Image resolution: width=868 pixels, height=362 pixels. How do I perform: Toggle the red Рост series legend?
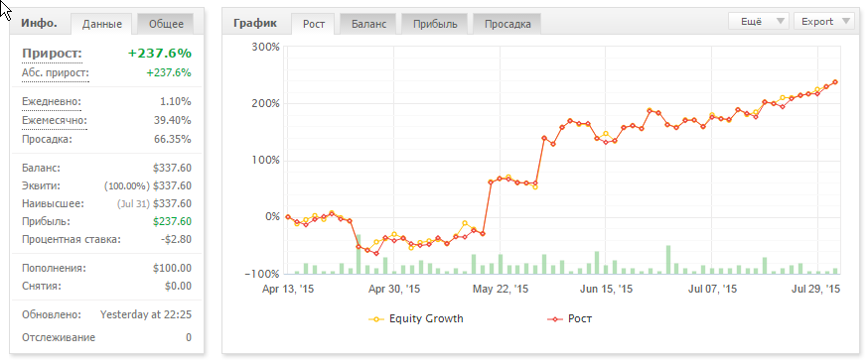(555, 319)
